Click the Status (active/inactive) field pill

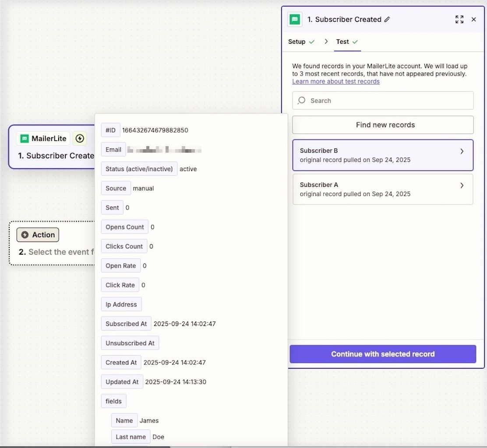coord(139,168)
